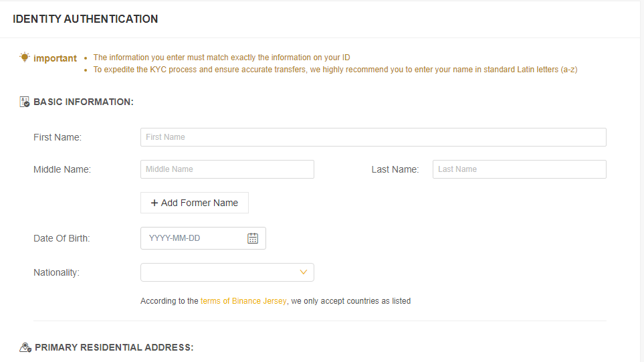Click the PRIMARY RESIDENTIAL ADDRESS section title
This screenshot has width=644, height=362.
tap(114, 348)
